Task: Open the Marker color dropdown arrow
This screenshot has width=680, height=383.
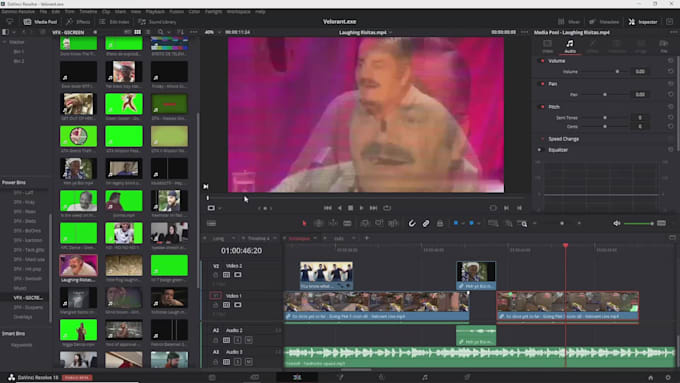Action: click(478, 223)
